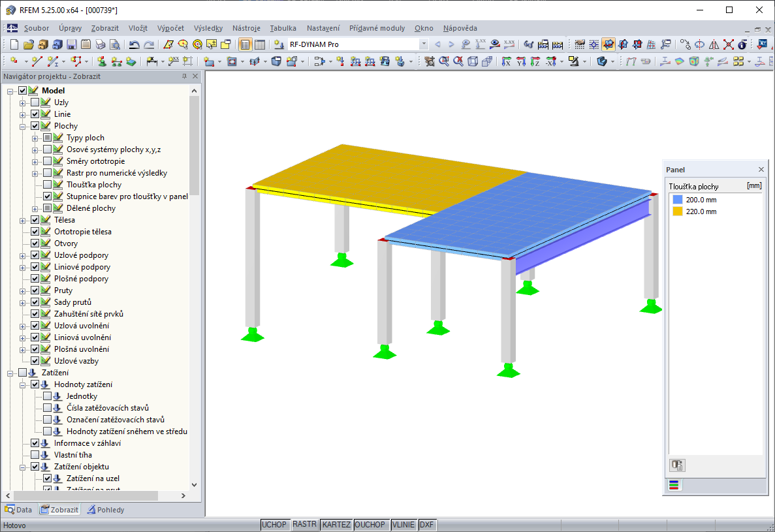Click the mirror objects icon
Viewport: 775px width, 532px height.
click(x=714, y=44)
